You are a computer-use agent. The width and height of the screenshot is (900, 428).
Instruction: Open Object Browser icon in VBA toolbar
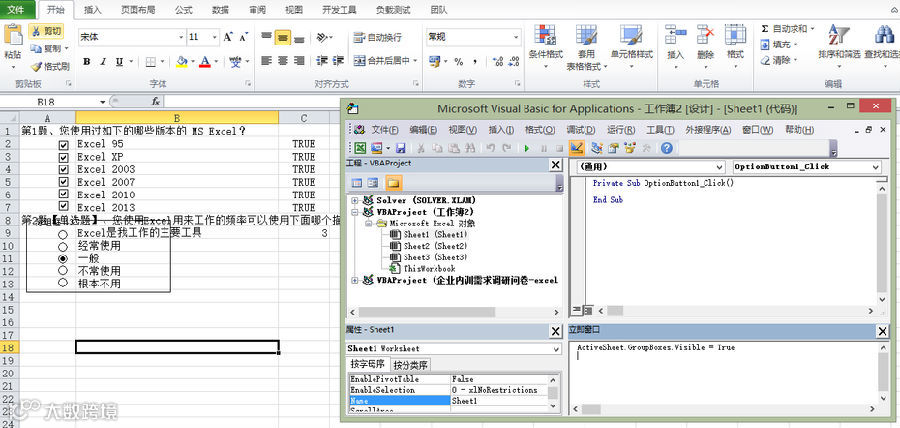(x=630, y=149)
